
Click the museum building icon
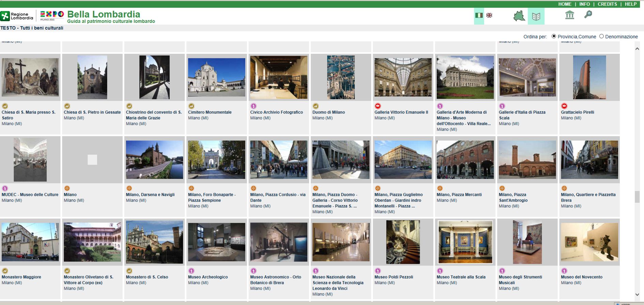pyautogui.click(x=569, y=15)
